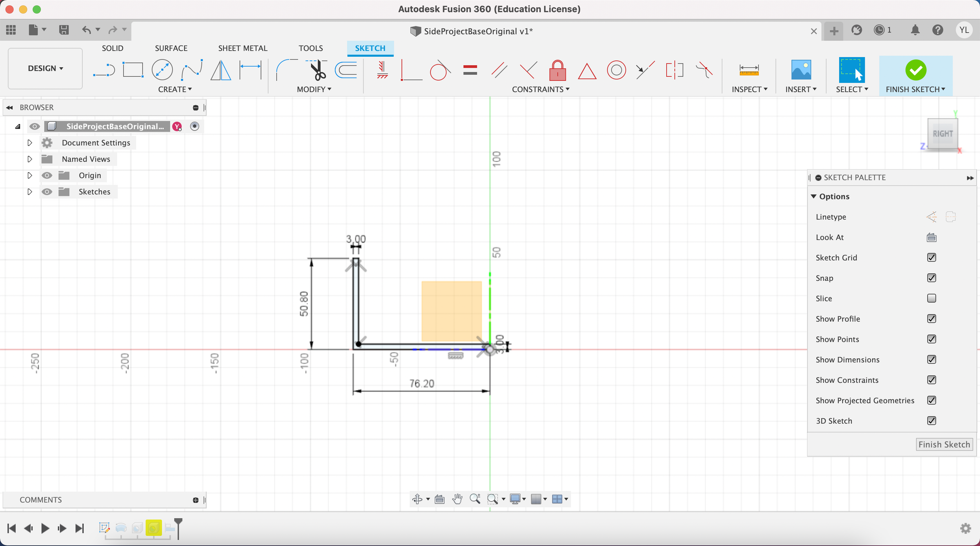Open the Measure inspect tool
The height and width of the screenshot is (546, 980).
pyautogui.click(x=749, y=70)
